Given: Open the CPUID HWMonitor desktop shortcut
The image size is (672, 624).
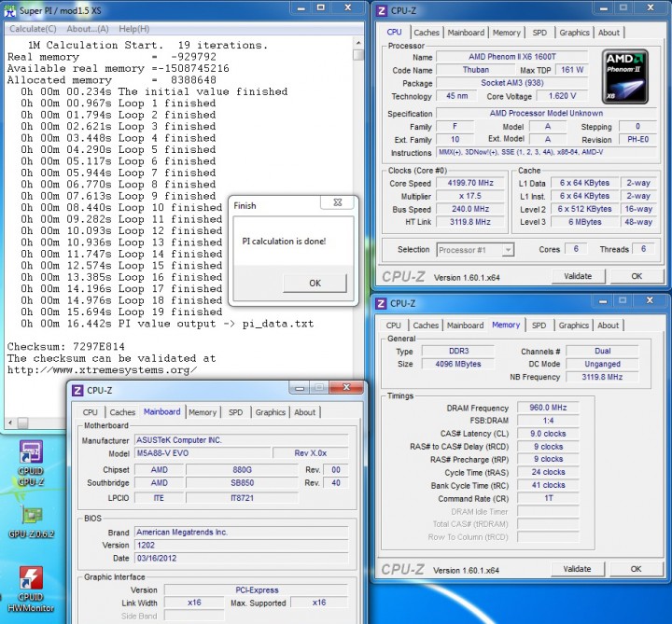Looking at the screenshot, I should [x=31, y=589].
